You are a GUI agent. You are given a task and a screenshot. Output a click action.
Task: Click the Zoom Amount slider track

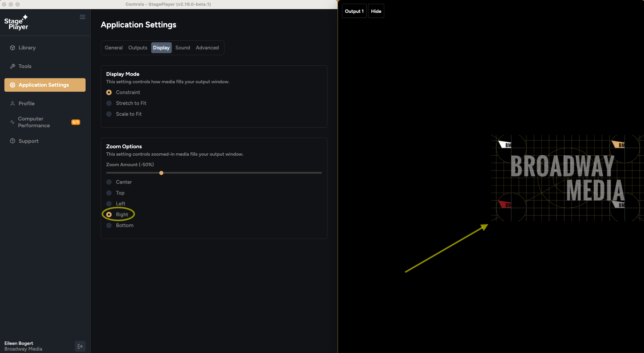click(214, 173)
